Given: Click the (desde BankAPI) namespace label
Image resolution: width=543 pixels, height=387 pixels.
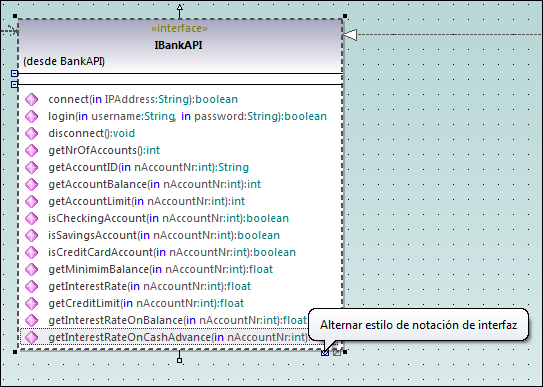Looking at the screenshot, I should tap(64, 61).
